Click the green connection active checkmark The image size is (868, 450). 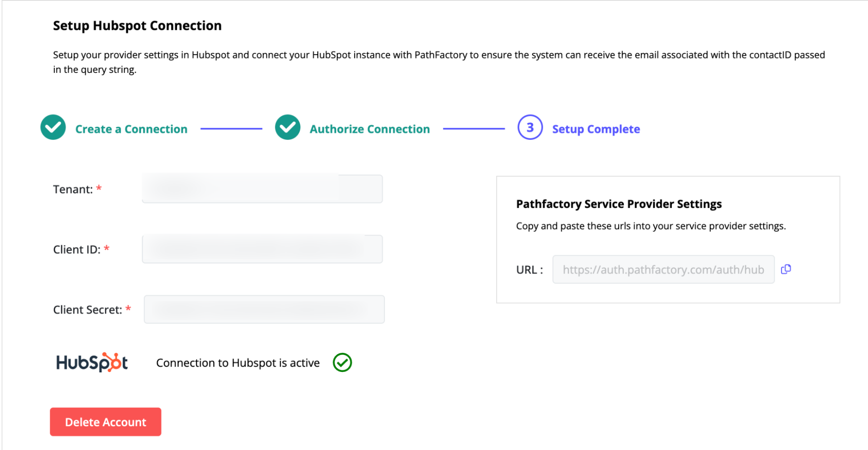point(343,362)
